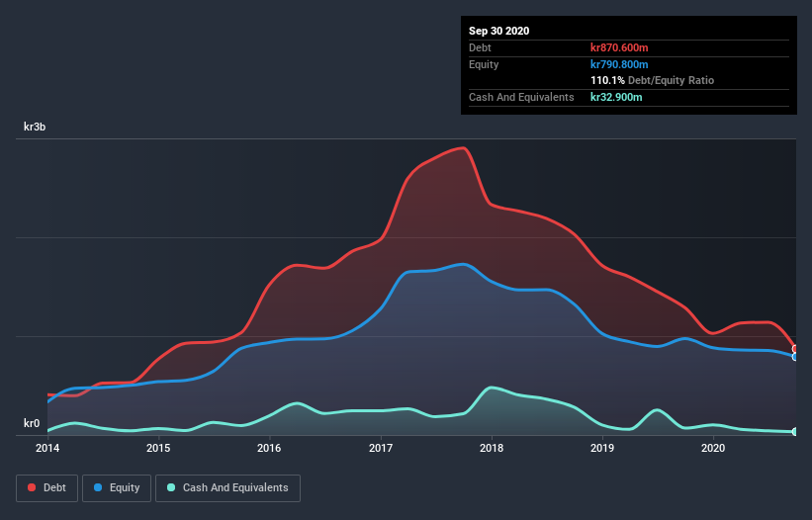Toggle the Debt legend button
The width and height of the screenshot is (812, 520).
click(47, 488)
